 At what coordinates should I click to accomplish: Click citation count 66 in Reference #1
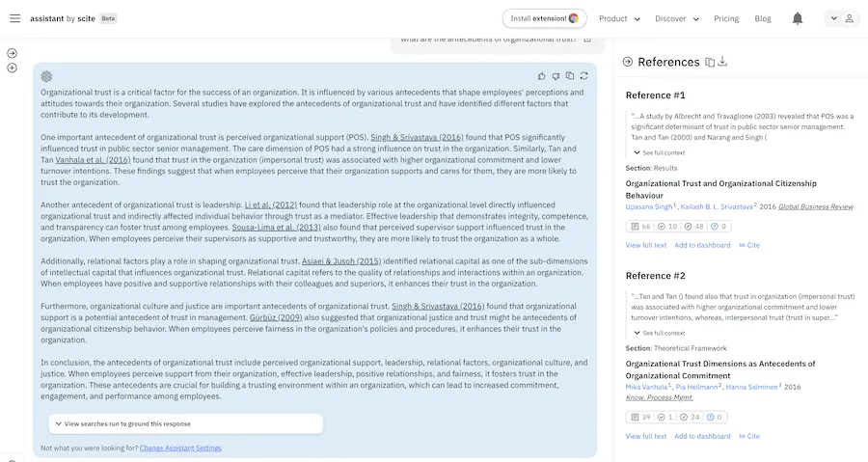tap(641, 227)
